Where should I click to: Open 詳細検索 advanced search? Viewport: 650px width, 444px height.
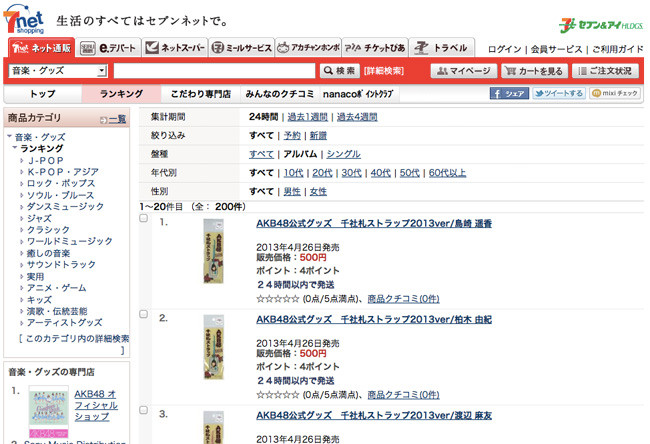[384, 71]
